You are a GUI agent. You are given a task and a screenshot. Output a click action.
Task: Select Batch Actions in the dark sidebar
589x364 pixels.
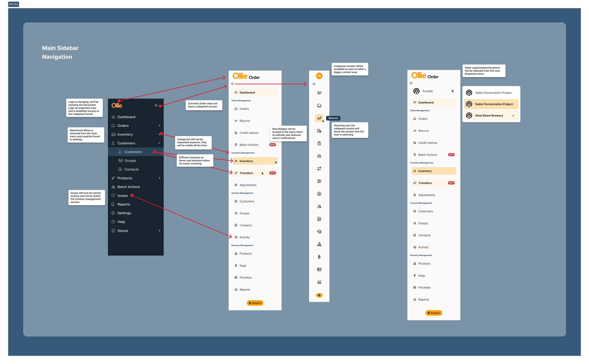(128, 187)
